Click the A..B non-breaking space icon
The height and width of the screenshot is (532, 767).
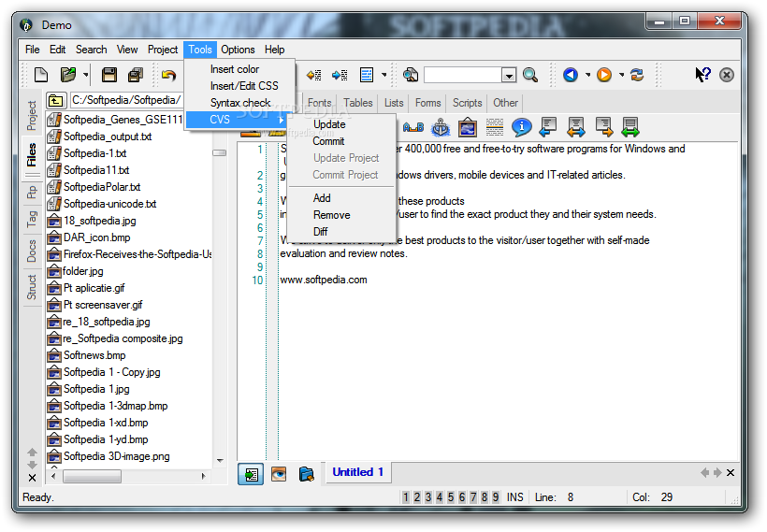point(413,127)
